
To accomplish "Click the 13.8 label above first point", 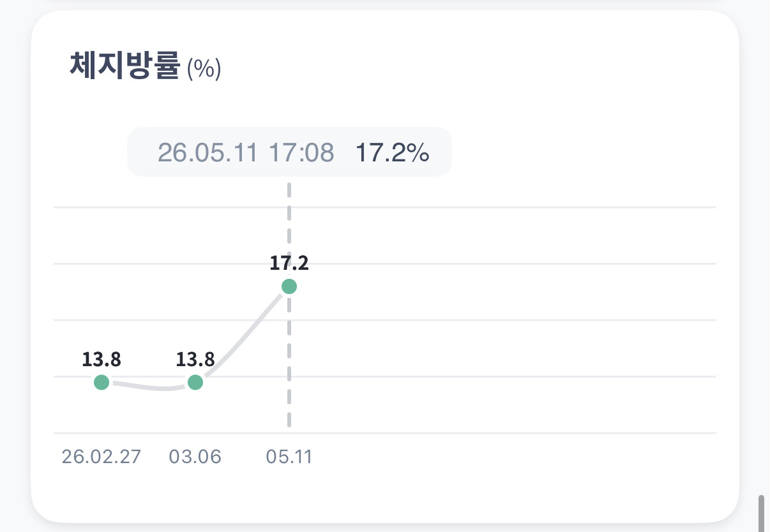I will coord(102,360).
